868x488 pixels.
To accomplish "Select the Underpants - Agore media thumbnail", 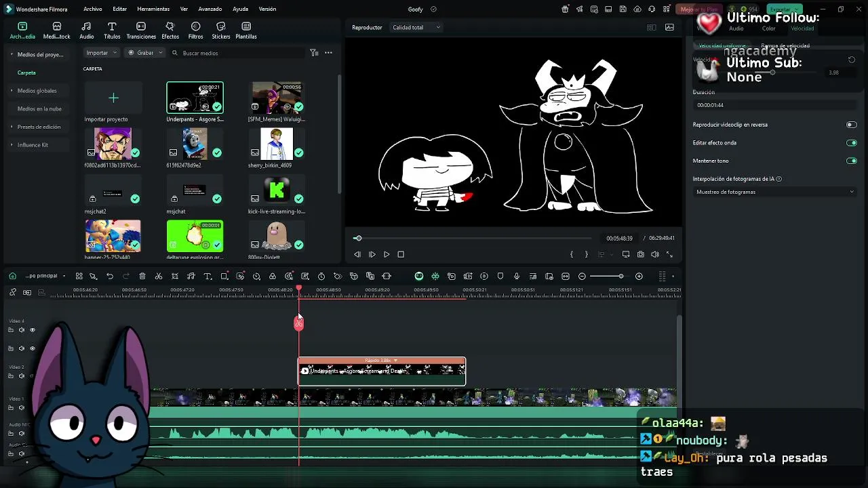I will 195,98.
